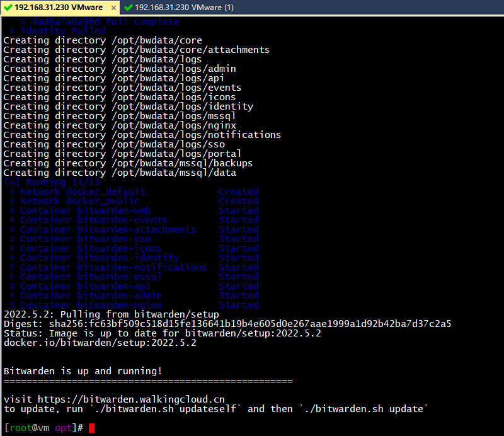Click 'Container bitwarden-notifications' row
The height and width of the screenshot is (436, 504).
pos(134,267)
